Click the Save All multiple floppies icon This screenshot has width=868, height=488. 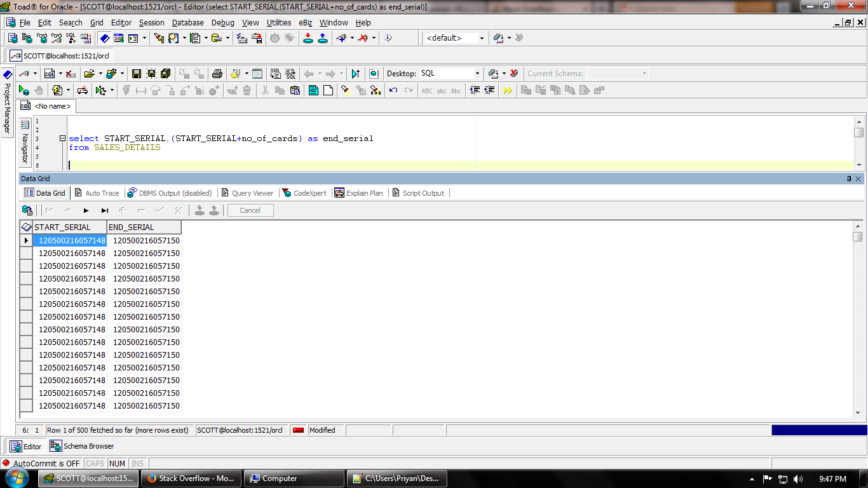(166, 74)
